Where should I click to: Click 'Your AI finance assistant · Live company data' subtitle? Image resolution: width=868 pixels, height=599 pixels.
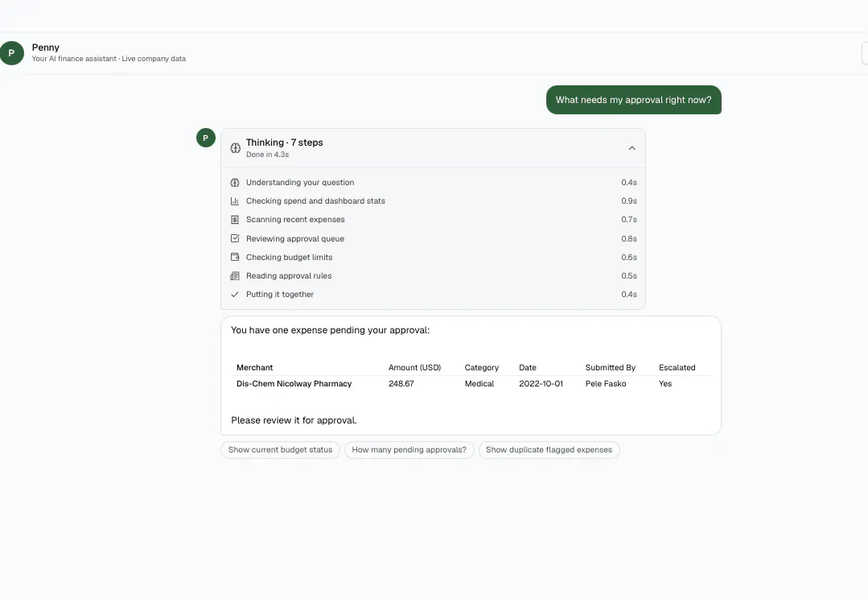click(x=109, y=59)
